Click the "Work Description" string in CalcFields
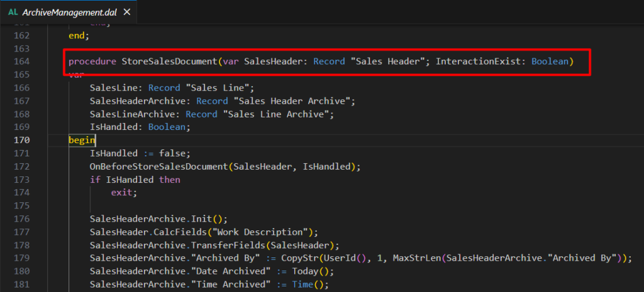Screen dimensions: 644x292 (268, 232)
